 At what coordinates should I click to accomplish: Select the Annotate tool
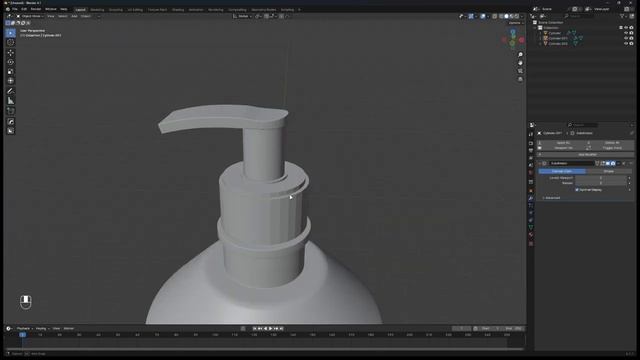[x=11, y=91]
